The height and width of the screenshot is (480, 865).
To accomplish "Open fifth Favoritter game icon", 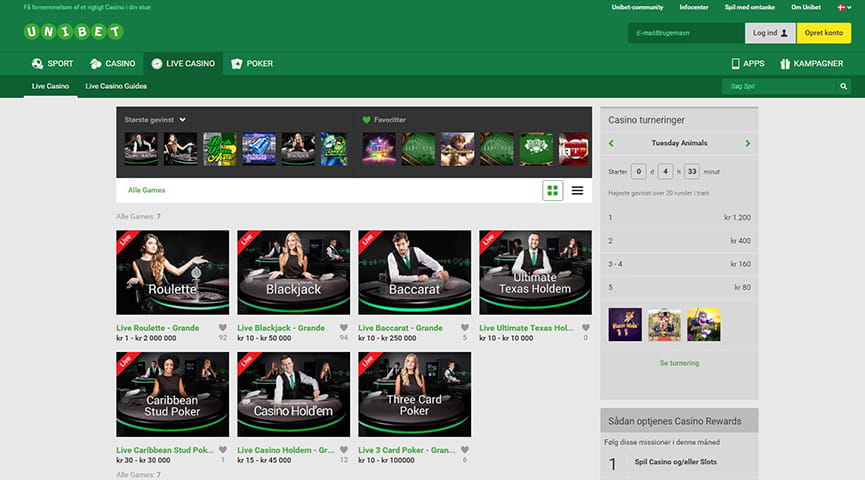I will (536, 149).
